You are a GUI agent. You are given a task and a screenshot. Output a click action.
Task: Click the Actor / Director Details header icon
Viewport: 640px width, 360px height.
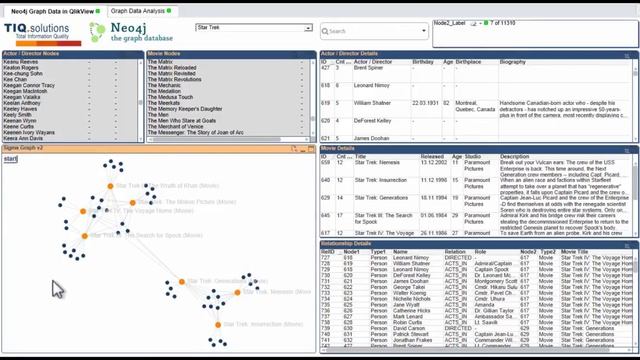[x=627, y=55]
